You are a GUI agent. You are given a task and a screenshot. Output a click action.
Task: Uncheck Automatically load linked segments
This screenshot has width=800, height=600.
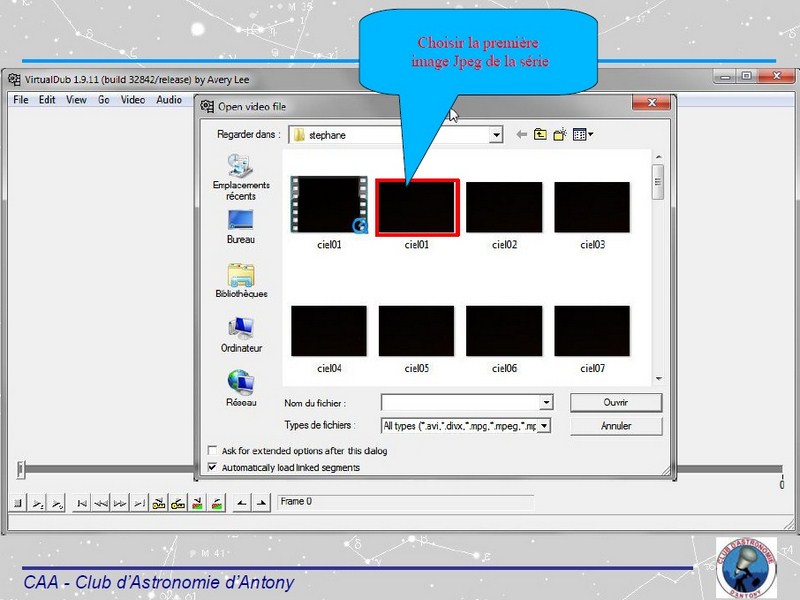coord(212,467)
